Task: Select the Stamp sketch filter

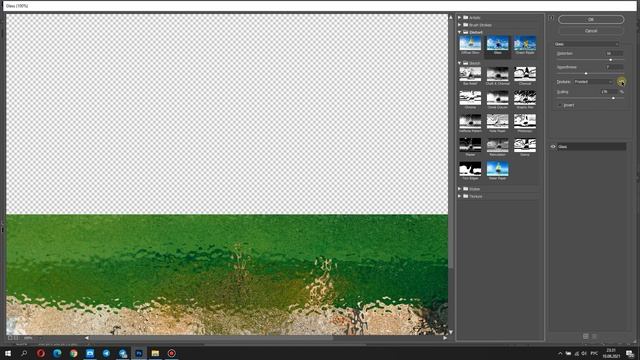Action: [x=525, y=146]
